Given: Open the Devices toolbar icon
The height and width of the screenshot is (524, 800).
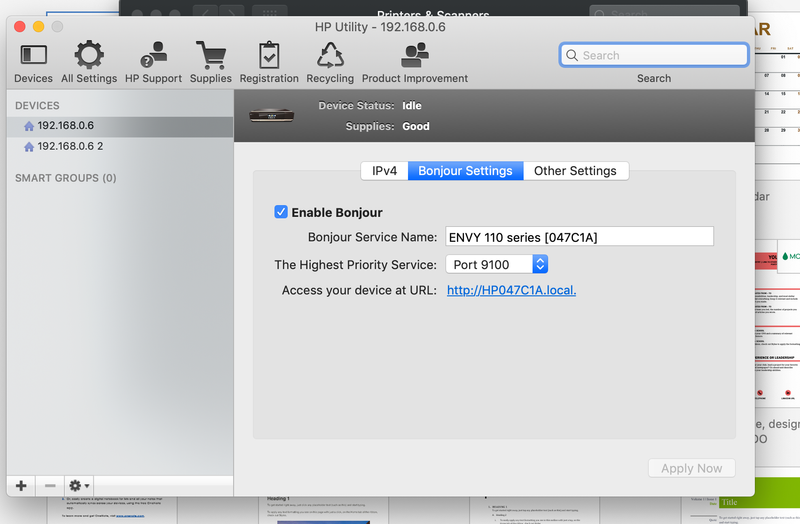Looking at the screenshot, I should [x=33, y=55].
